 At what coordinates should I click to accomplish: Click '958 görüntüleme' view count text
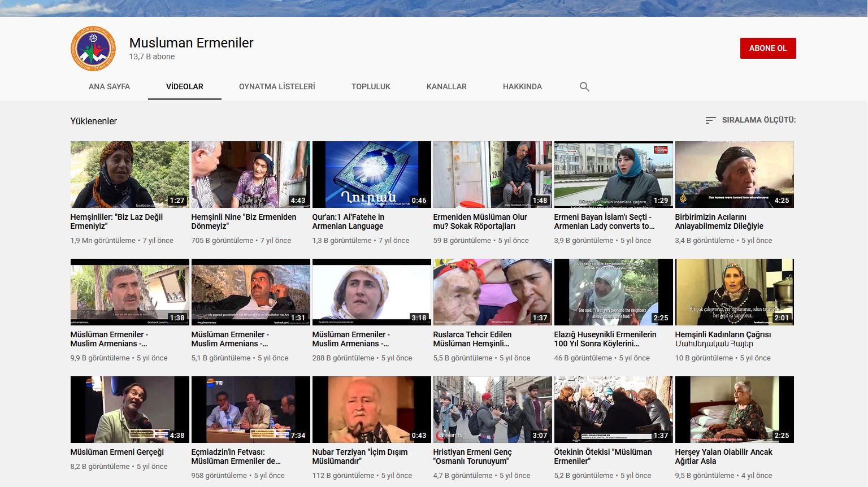[219, 476]
